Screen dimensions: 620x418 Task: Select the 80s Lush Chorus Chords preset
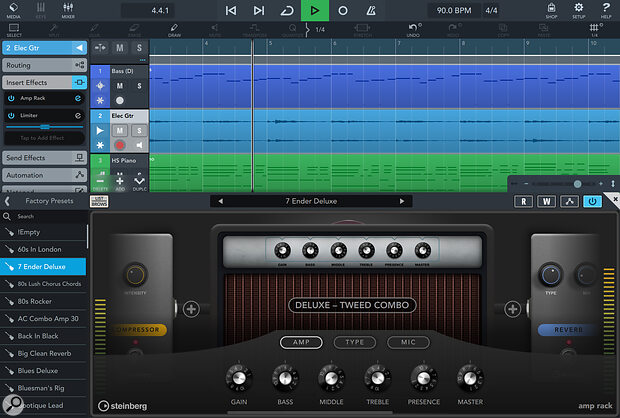[x=43, y=284]
